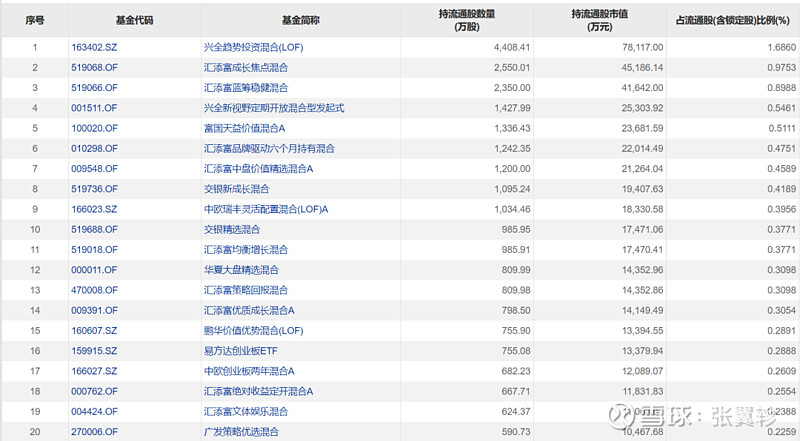Open fund code link 010298.OF
This screenshot has height=441, width=800.
tap(94, 149)
